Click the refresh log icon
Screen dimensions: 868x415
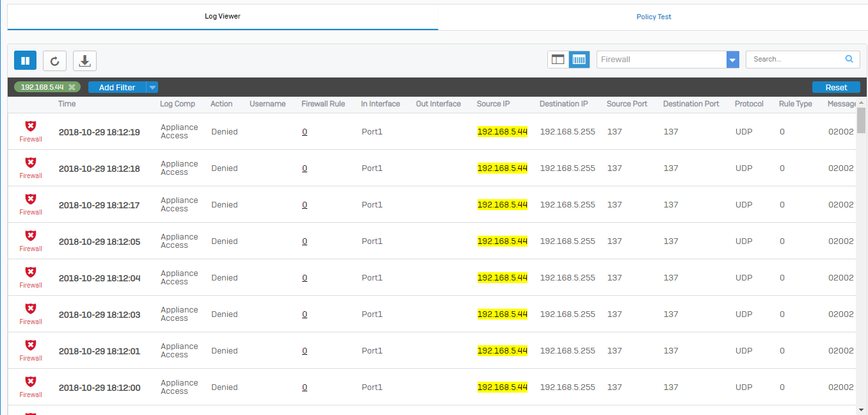click(x=54, y=60)
